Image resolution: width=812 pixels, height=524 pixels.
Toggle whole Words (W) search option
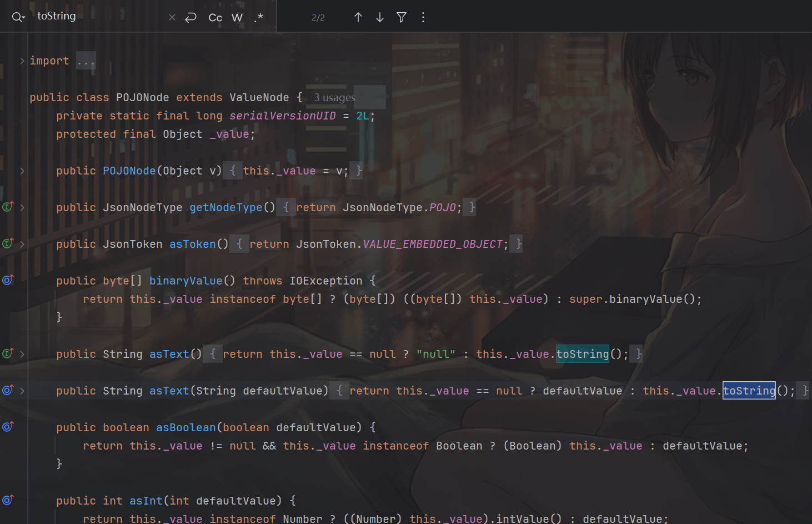tap(237, 18)
